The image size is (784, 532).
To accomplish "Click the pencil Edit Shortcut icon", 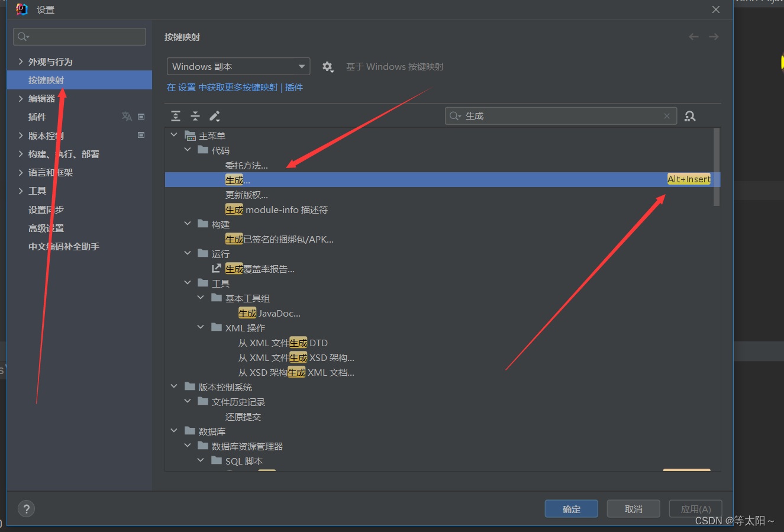I will click(x=215, y=116).
